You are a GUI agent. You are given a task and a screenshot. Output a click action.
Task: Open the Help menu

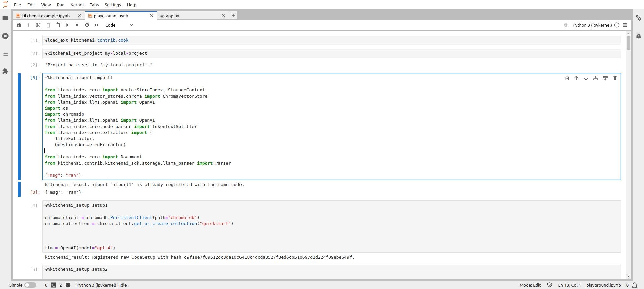(131, 5)
